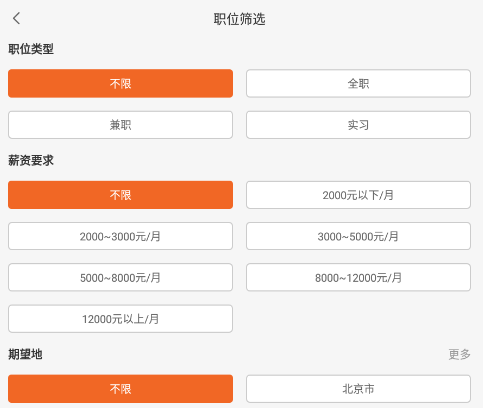Select 不限 under 薪资要求

(120, 195)
